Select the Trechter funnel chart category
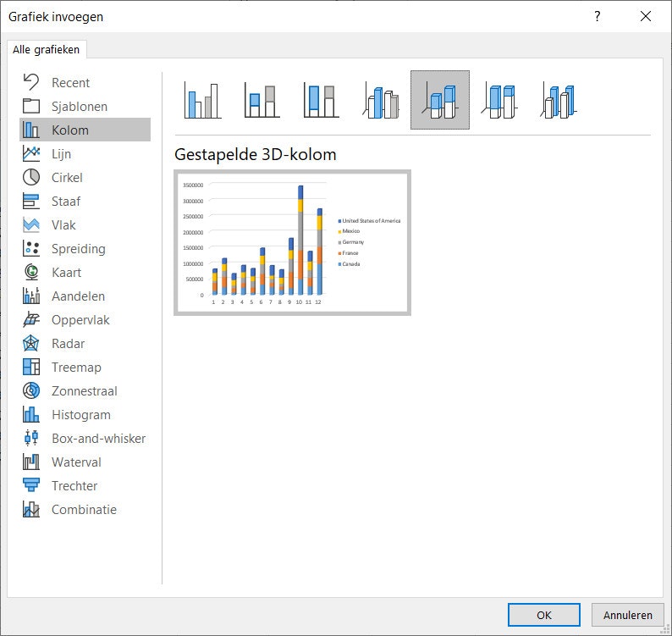 click(85, 485)
